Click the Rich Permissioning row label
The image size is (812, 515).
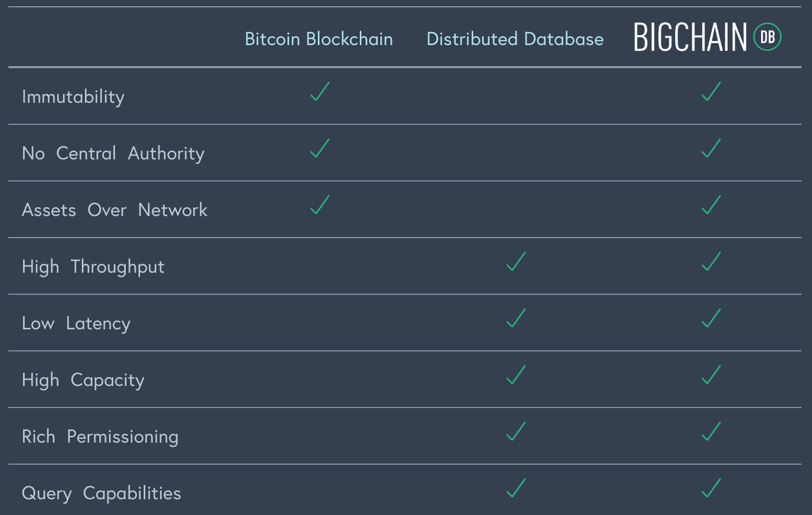pos(100,437)
